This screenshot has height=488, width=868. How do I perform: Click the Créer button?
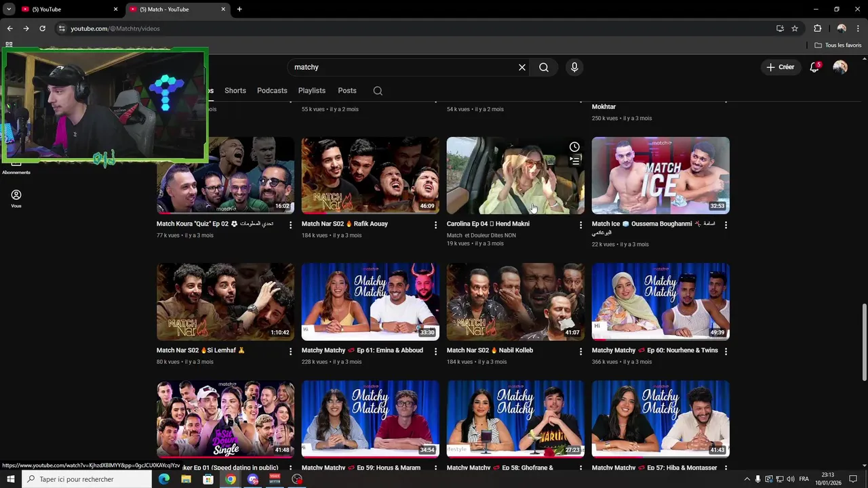tap(781, 67)
